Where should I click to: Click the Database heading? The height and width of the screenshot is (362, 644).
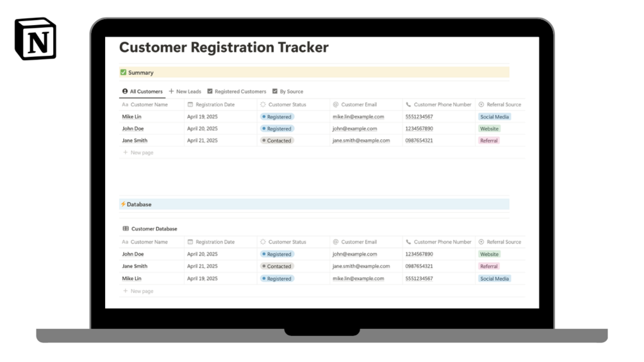(139, 204)
